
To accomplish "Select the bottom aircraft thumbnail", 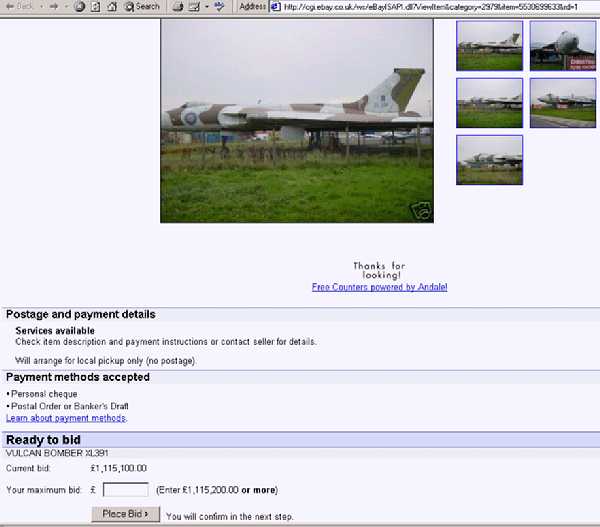I will [489, 160].
